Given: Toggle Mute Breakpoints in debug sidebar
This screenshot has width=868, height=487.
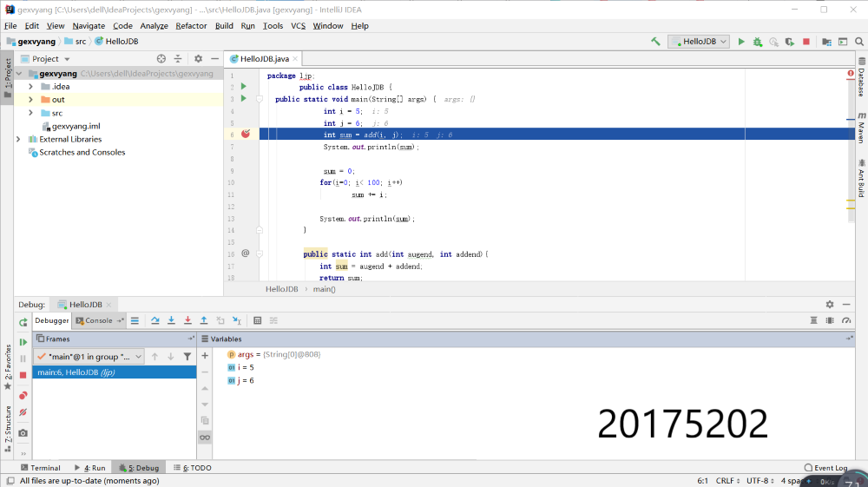Looking at the screenshot, I should [x=23, y=412].
